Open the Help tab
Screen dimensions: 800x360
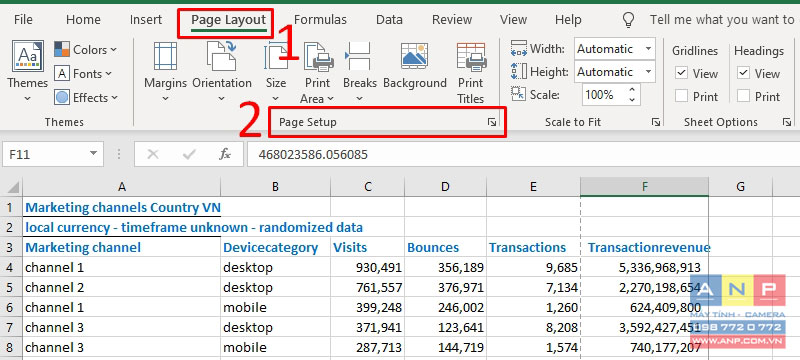[x=568, y=20]
